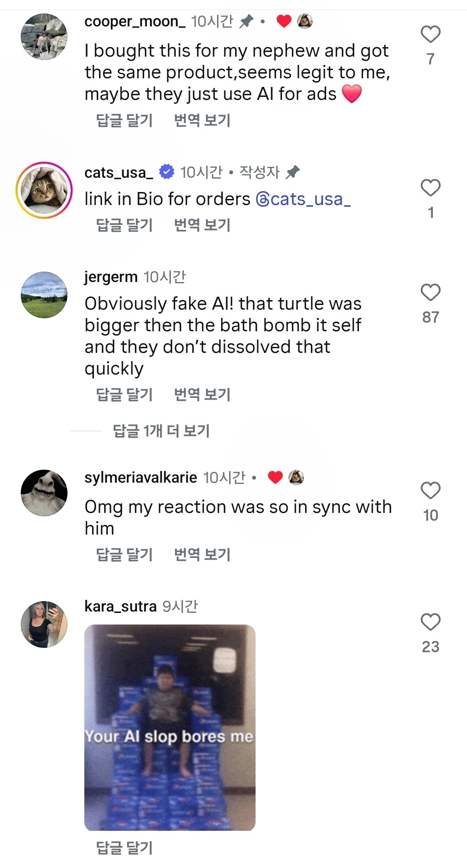
Task: Open the 'Your AI slop bores me' image
Action: click(170, 727)
